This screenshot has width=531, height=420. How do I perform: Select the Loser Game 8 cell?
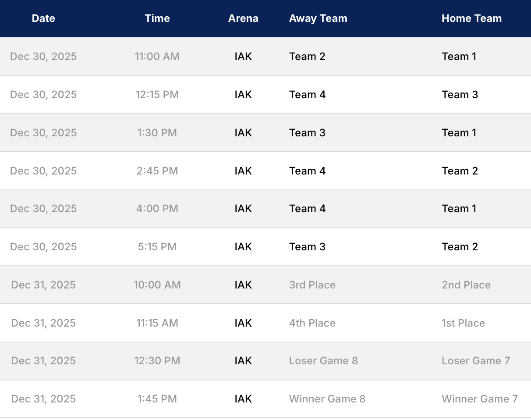tap(323, 361)
